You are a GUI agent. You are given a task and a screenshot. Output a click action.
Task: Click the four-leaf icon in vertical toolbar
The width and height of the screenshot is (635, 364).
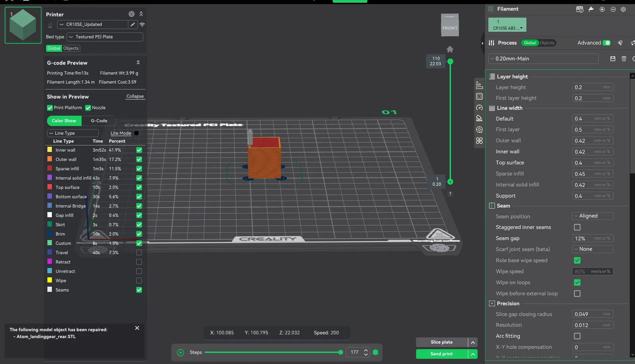[479, 141]
